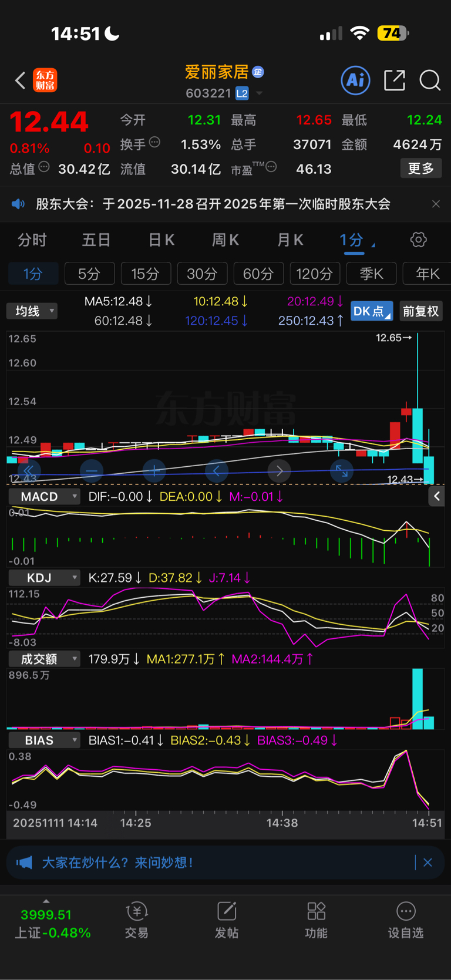The image size is (451, 980).
Task: Zoom out chart with minus button
Action: [92, 470]
